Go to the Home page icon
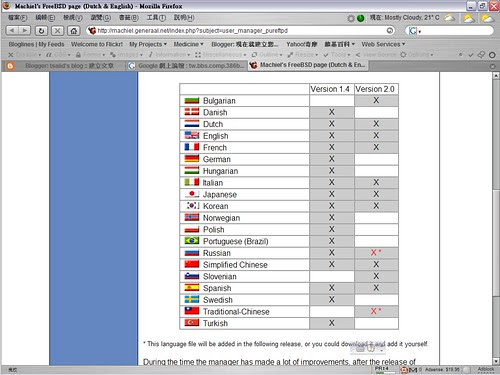The width and height of the screenshot is (500, 375). pyautogui.click(x=73, y=31)
